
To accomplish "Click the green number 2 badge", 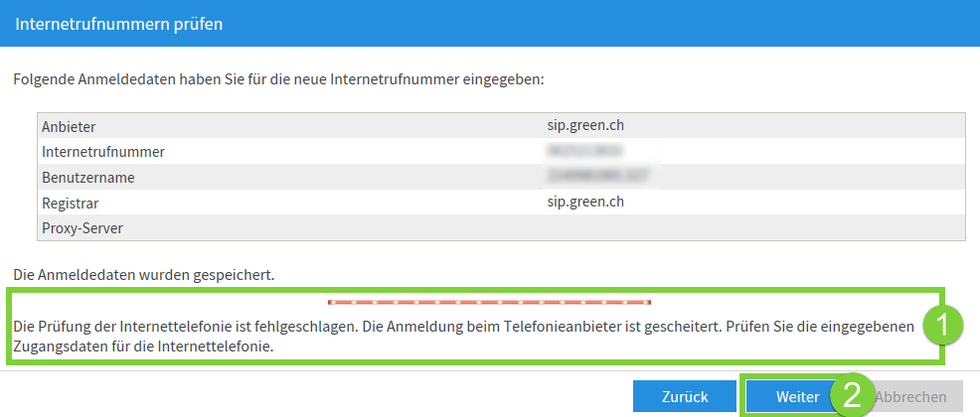I will tap(852, 396).
